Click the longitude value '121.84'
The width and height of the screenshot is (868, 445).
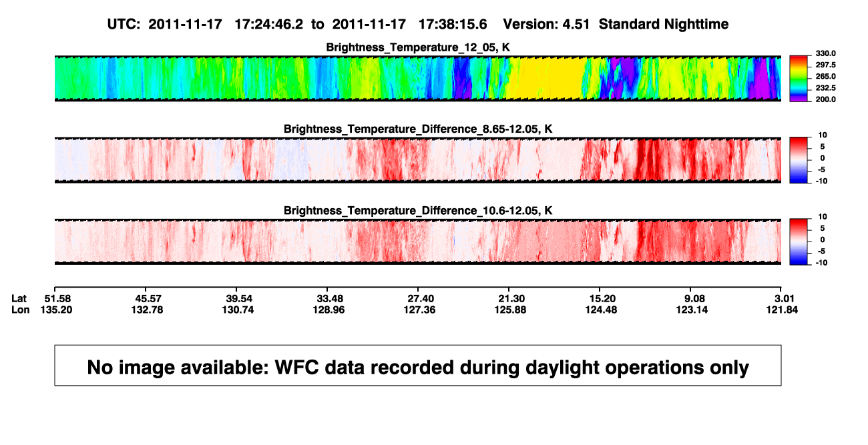coord(783,310)
